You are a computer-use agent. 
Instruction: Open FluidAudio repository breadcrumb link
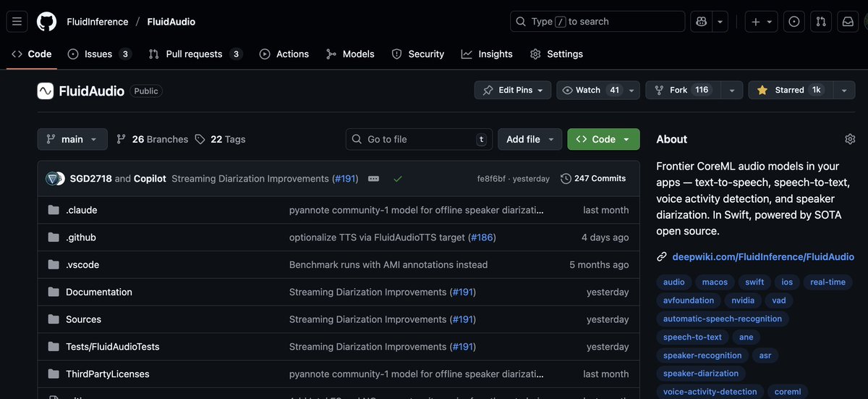(171, 22)
